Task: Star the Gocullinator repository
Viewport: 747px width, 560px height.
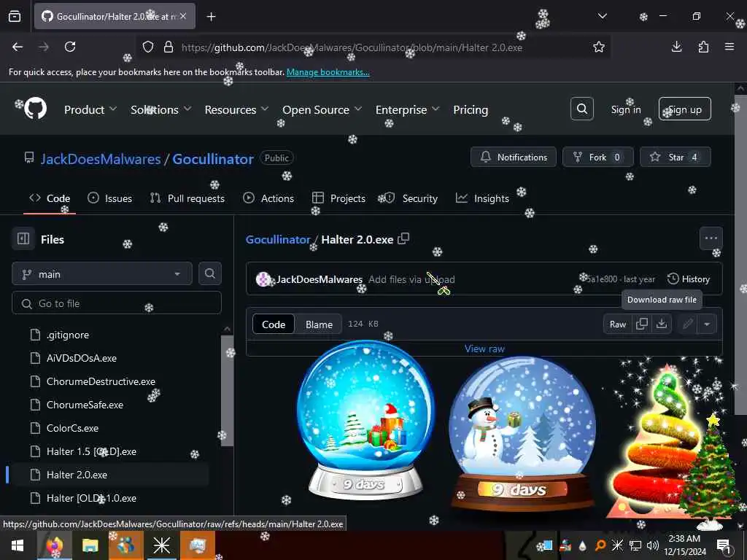Action: (x=675, y=157)
